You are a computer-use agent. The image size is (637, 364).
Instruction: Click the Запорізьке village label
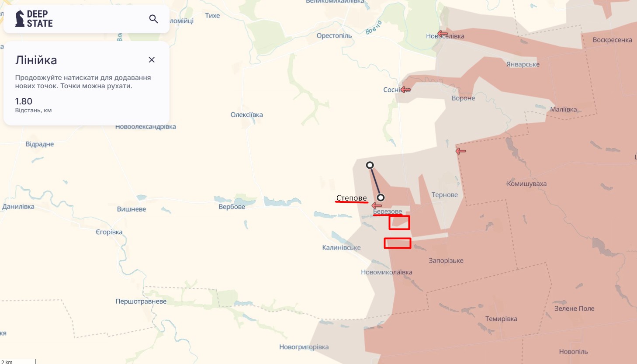click(446, 260)
